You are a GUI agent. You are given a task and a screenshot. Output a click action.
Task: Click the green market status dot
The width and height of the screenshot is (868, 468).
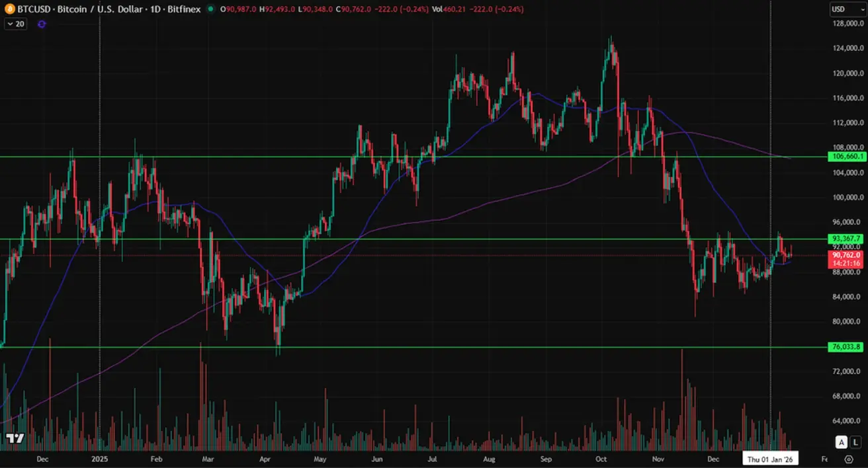pyautogui.click(x=210, y=9)
